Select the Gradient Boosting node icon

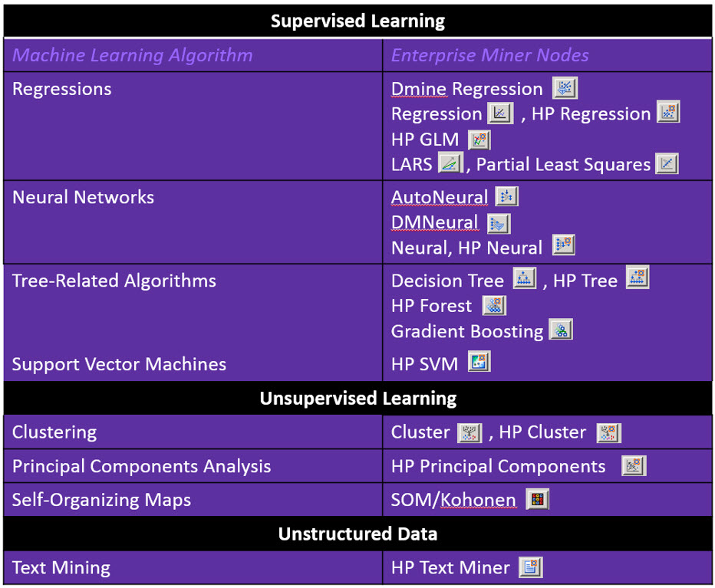tap(561, 330)
